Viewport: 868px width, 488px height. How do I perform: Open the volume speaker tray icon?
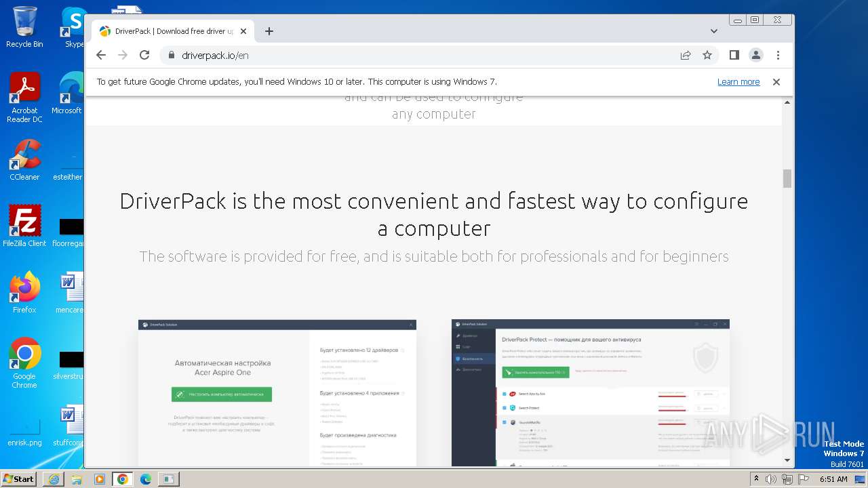coord(771,479)
